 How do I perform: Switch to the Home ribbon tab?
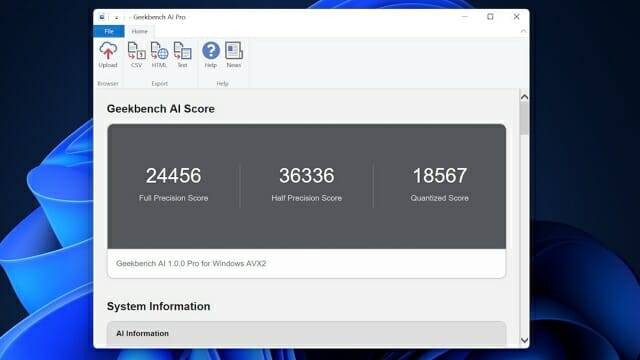[x=140, y=31]
